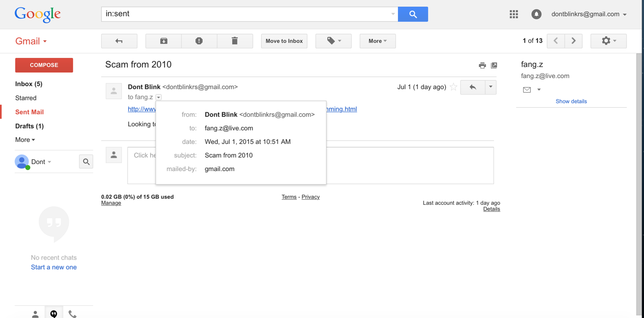The height and width of the screenshot is (318, 644).
Task: Open the notifications bell
Action: pyautogui.click(x=536, y=14)
